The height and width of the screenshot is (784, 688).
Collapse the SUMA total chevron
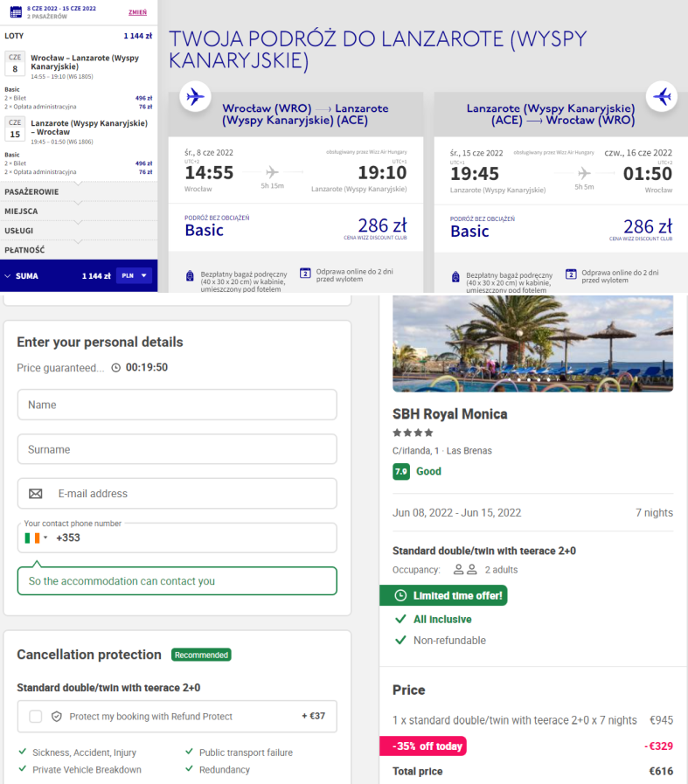pyautogui.click(x=8, y=276)
